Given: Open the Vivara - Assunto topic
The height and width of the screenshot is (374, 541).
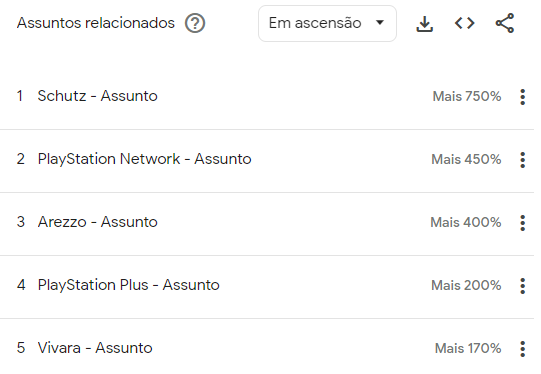Looking at the screenshot, I should [95, 348].
